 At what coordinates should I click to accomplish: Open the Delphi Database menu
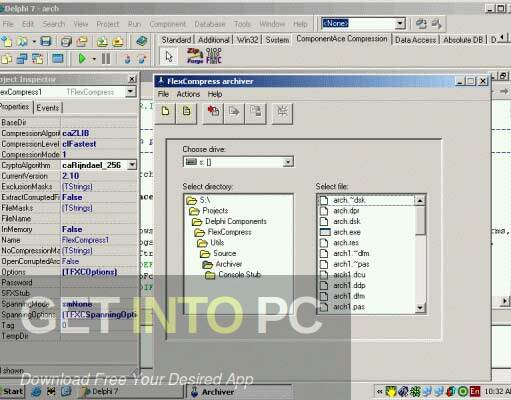(x=210, y=24)
